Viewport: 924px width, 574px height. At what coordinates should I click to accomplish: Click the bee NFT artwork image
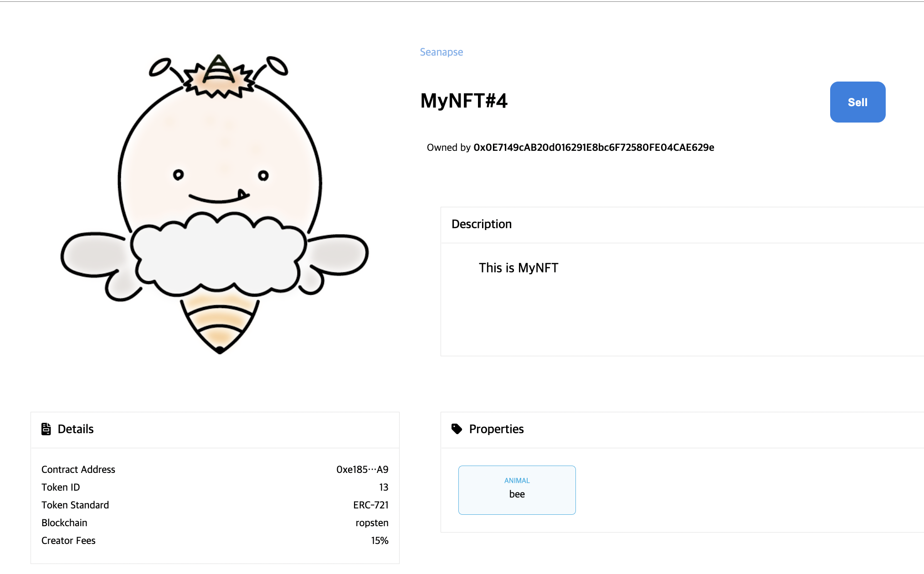(x=215, y=204)
